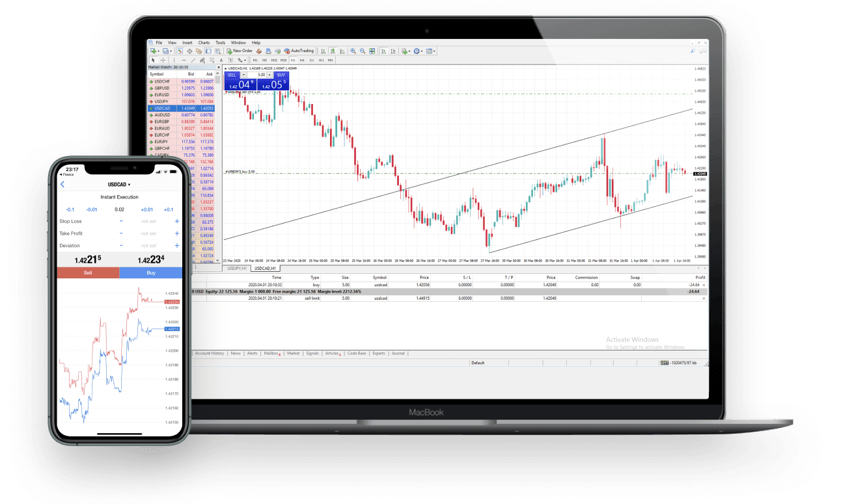Open the new chart dropdown icon

pos(154,51)
